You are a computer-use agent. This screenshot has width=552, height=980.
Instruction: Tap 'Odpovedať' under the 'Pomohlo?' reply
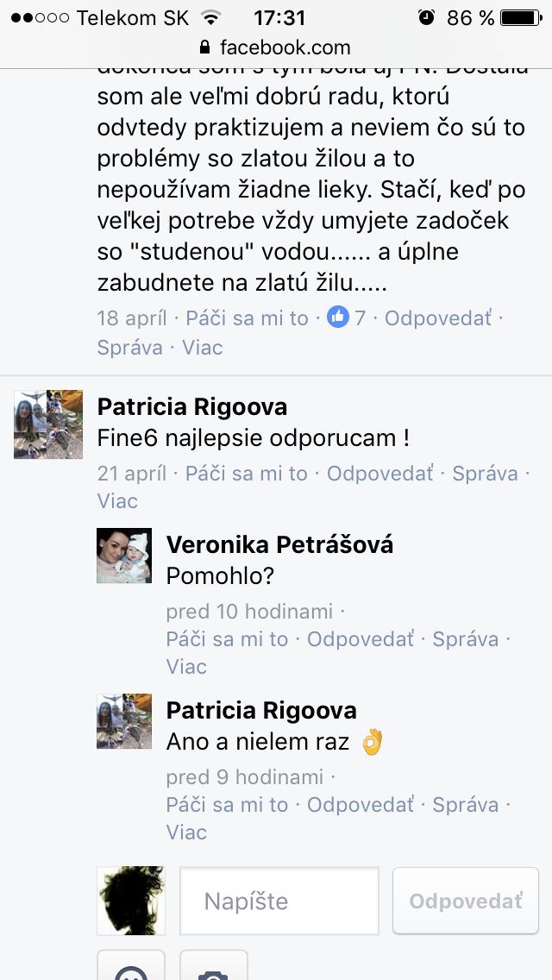click(x=361, y=639)
